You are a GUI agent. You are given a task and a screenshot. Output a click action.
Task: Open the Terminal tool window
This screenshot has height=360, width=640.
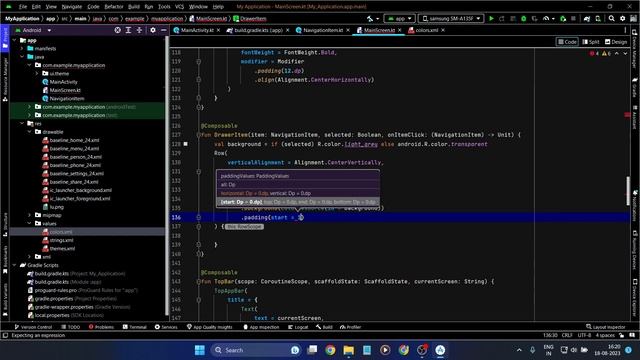pyautogui.click(x=135, y=327)
